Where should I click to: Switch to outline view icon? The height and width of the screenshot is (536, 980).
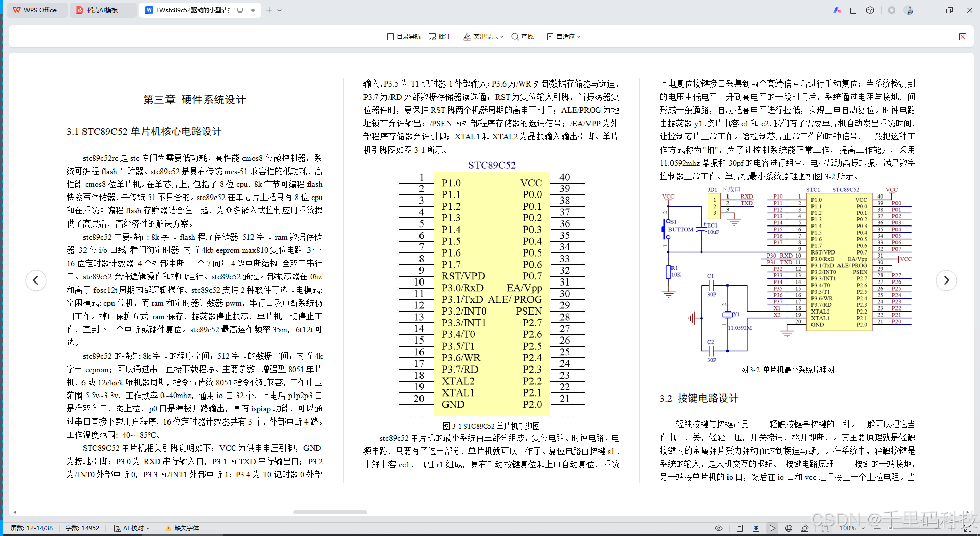756,528
